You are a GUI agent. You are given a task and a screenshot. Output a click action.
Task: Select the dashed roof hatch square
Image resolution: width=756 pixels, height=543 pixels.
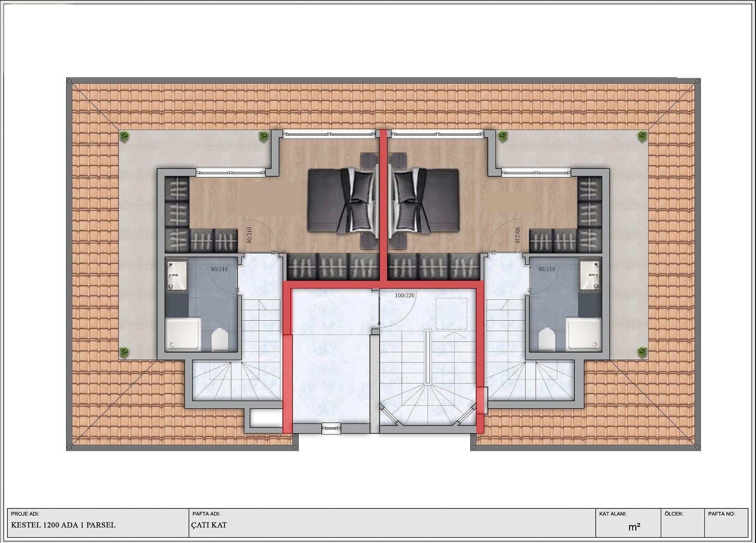tap(451, 314)
